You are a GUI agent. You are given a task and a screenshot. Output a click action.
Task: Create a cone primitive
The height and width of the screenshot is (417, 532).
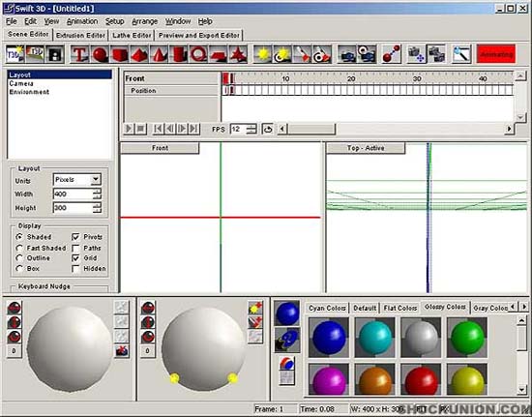click(x=159, y=54)
